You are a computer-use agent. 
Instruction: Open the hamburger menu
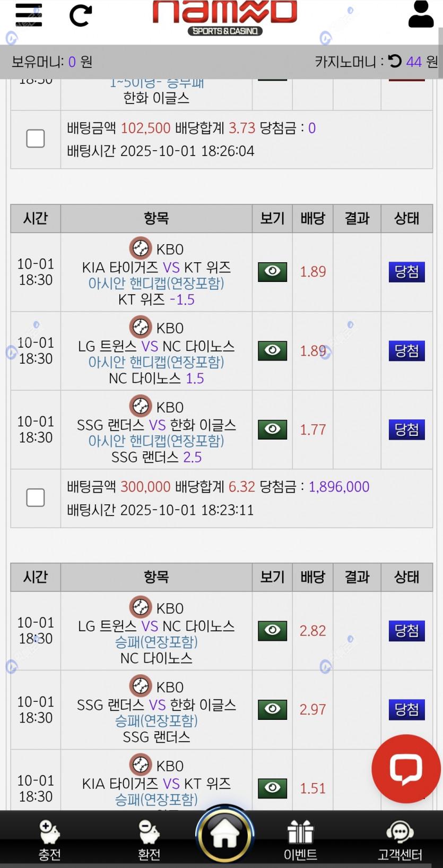(29, 15)
